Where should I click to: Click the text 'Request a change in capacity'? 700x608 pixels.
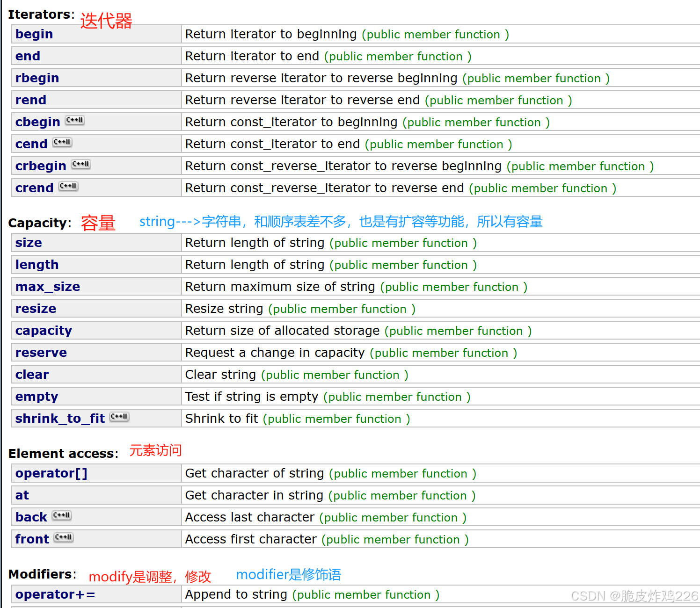tap(275, 353)
